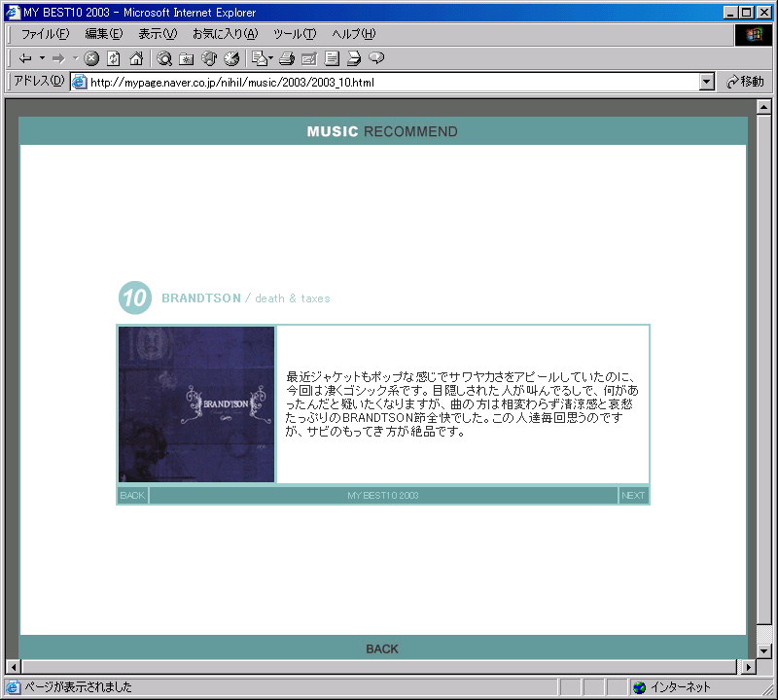This screenshot has width=778, height=700.
Task: Open the ファイル(F) menu
Action: tap(45, 34)
